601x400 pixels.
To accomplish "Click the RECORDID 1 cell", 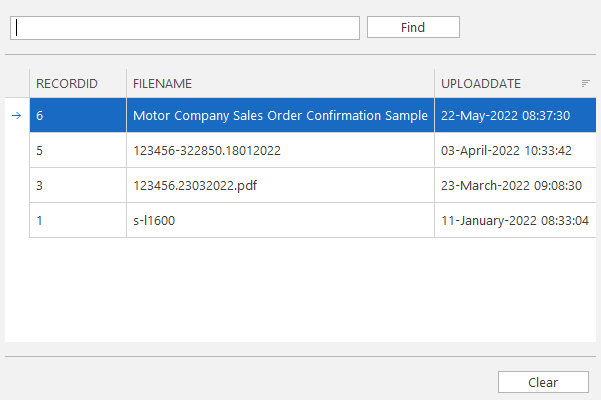I will [78, 220].
